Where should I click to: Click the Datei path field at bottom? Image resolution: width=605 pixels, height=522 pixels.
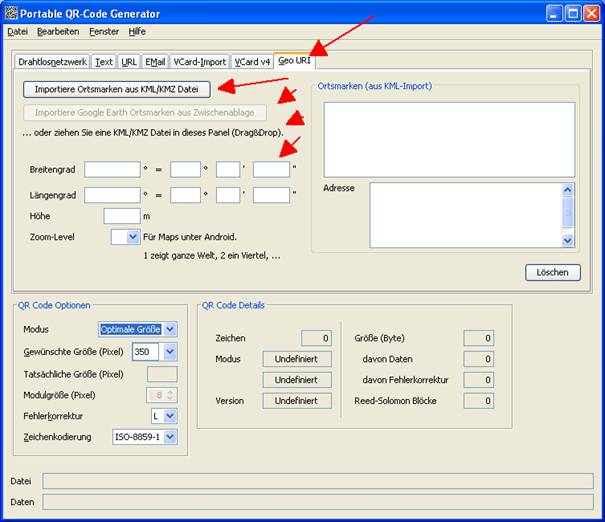[318, 481]
